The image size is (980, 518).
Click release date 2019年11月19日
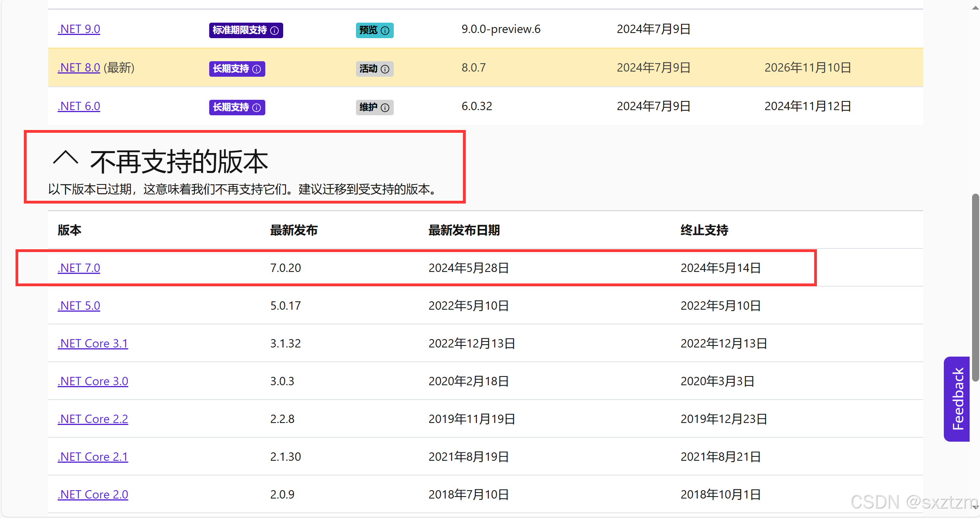pyautogui.click(x=472, y=419)
